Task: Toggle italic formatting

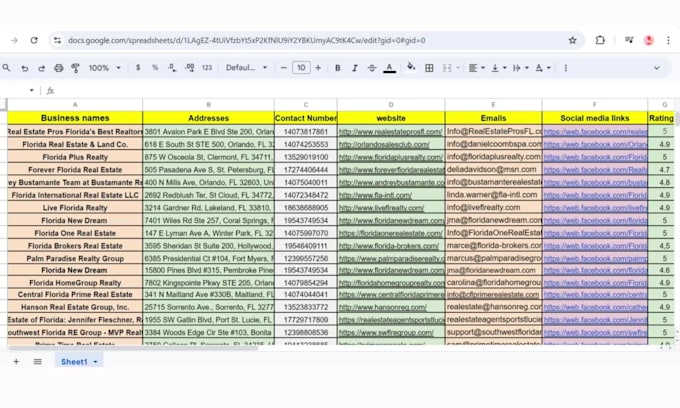Action: coord(355,68)
